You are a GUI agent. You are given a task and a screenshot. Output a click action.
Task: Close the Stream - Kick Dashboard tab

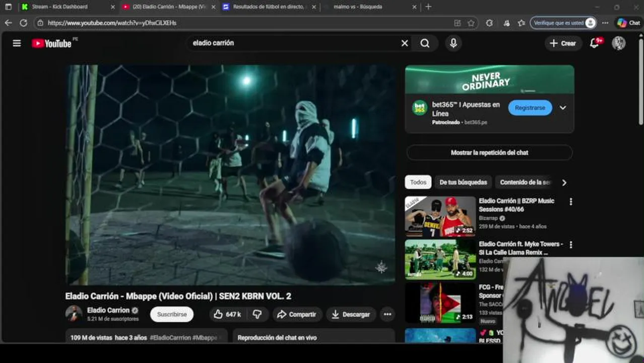pyautogui.click(x=113, y=7)
